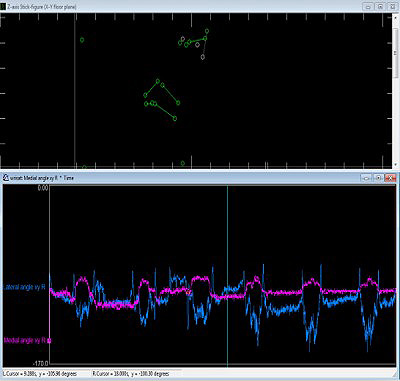
Task: Click the stick-figure vertical scrollbar up arrow
Action: point(396,16)
